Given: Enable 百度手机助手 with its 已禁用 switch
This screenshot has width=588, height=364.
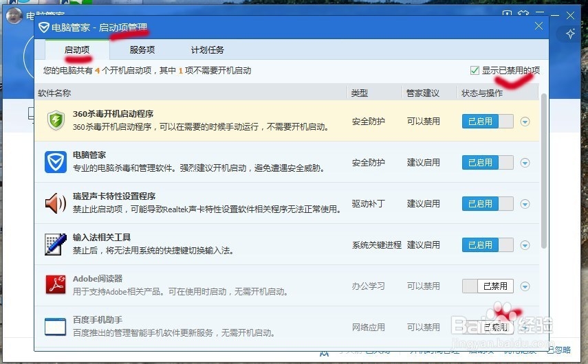Looking at the screenshot, I should pyautogui.click(x=488, y=328).
